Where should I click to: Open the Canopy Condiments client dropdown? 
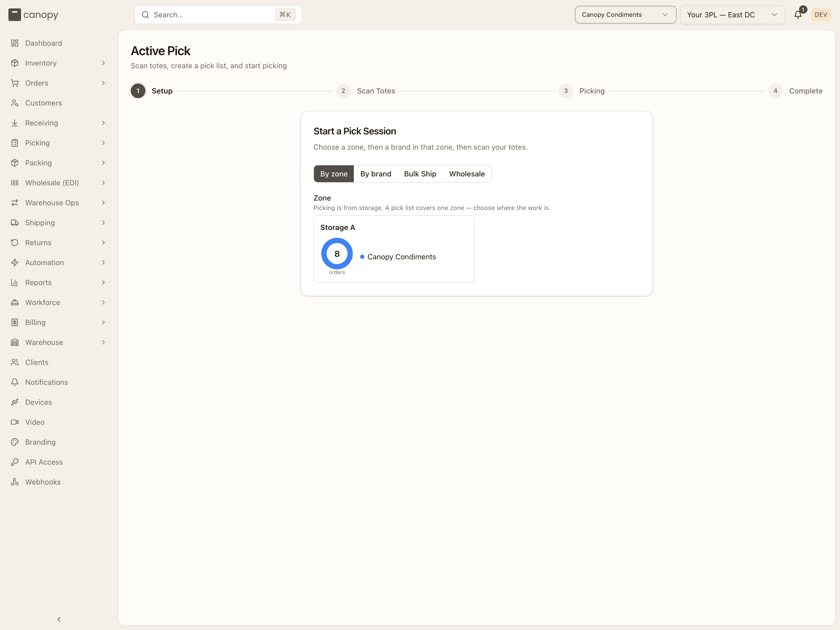[x=625, y=15]
